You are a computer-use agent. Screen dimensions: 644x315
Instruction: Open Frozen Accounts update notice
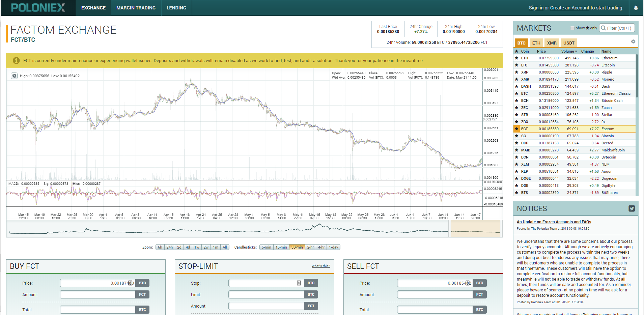point(554,222)
